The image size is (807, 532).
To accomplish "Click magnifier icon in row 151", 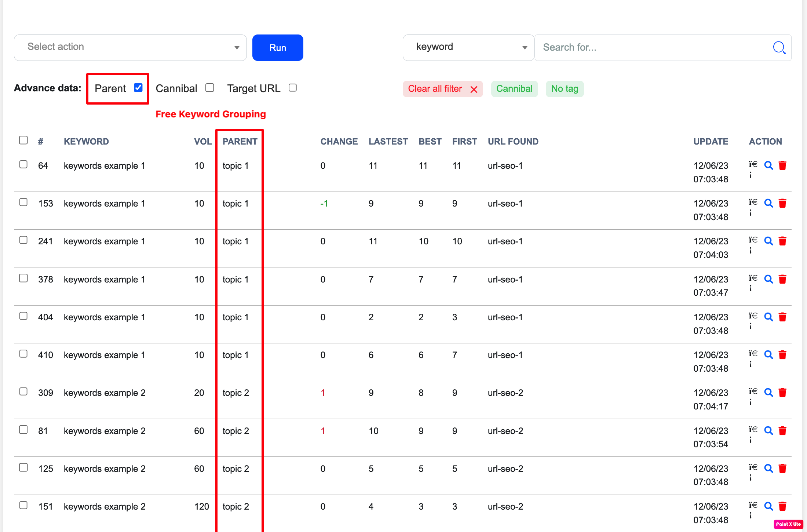I will coord(768,506).
